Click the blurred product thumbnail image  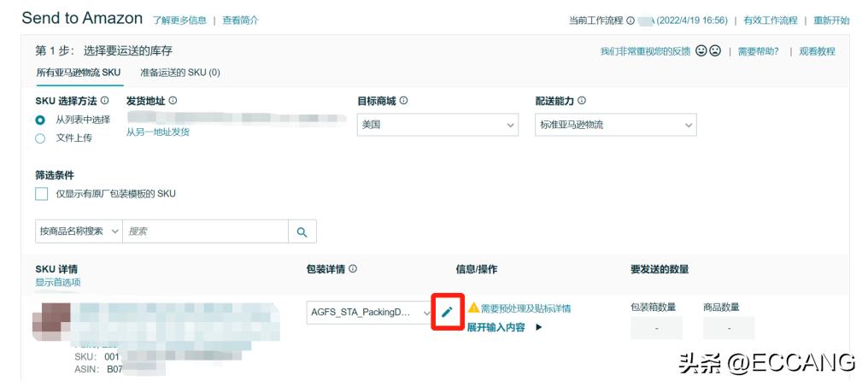click(x=51, y=321)
